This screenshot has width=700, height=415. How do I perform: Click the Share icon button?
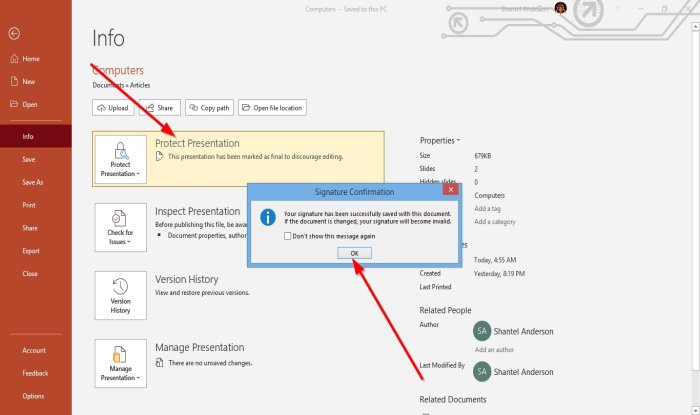[x=160, y=108]
